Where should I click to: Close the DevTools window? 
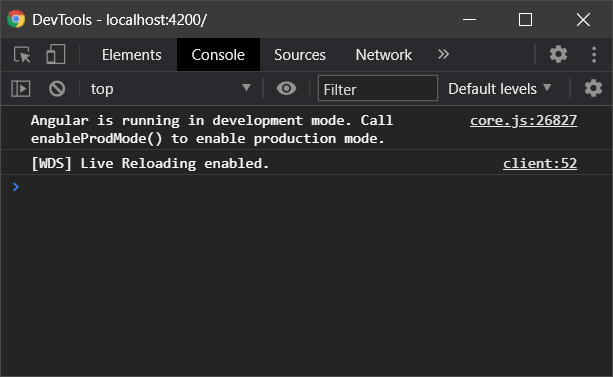tap(583, 20)
